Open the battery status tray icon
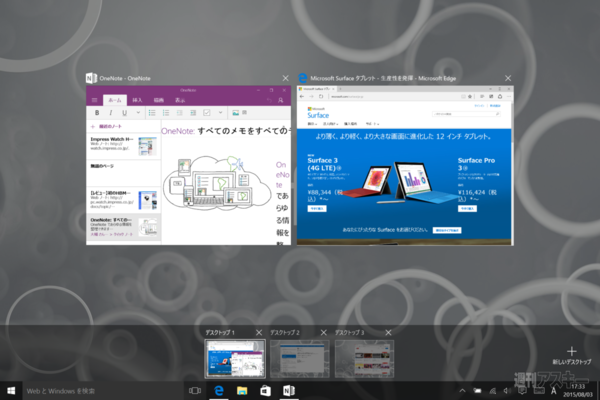Screen dimensions: 600x400 tap(477, 391)
